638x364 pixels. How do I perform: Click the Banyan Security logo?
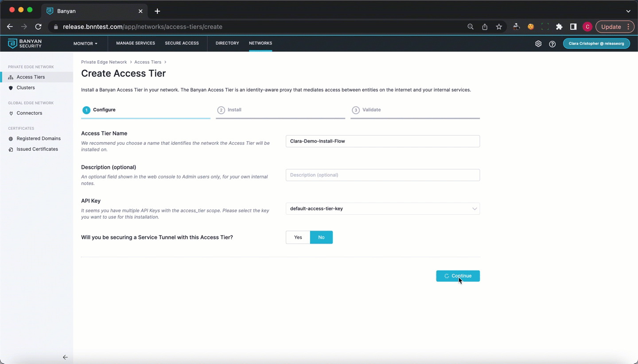pyautogui.click(x=25, y=43)
